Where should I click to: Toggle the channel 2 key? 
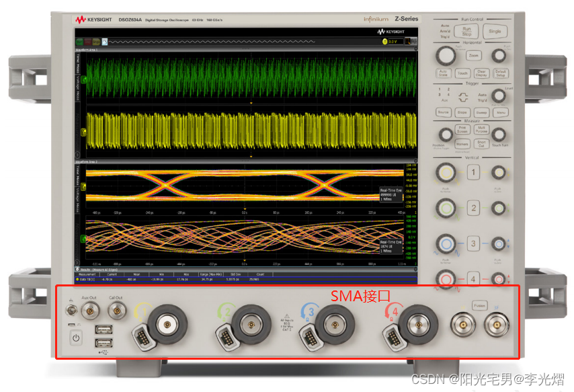[473, 208]
